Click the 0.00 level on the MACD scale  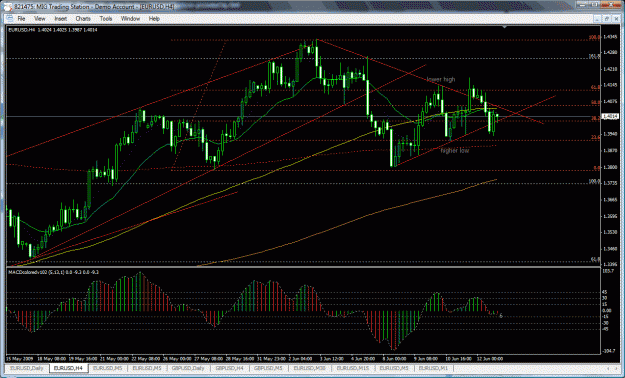(x=607, y=310)
